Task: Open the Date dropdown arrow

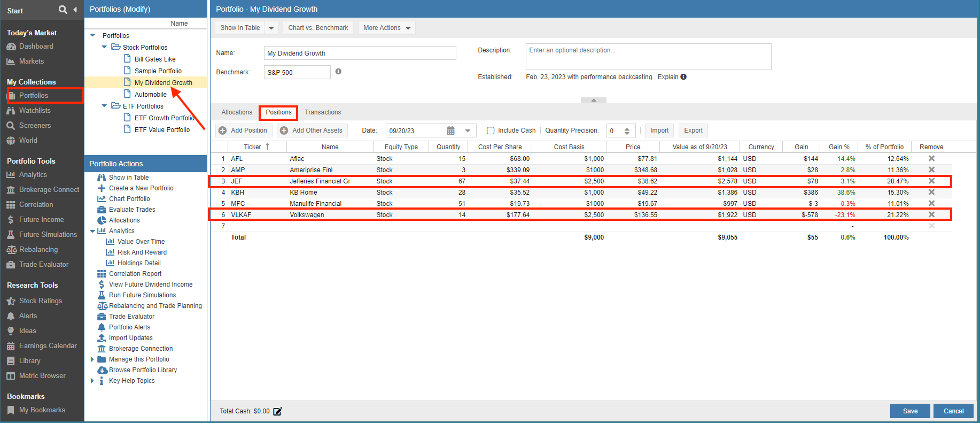Action: click(468, 130)
